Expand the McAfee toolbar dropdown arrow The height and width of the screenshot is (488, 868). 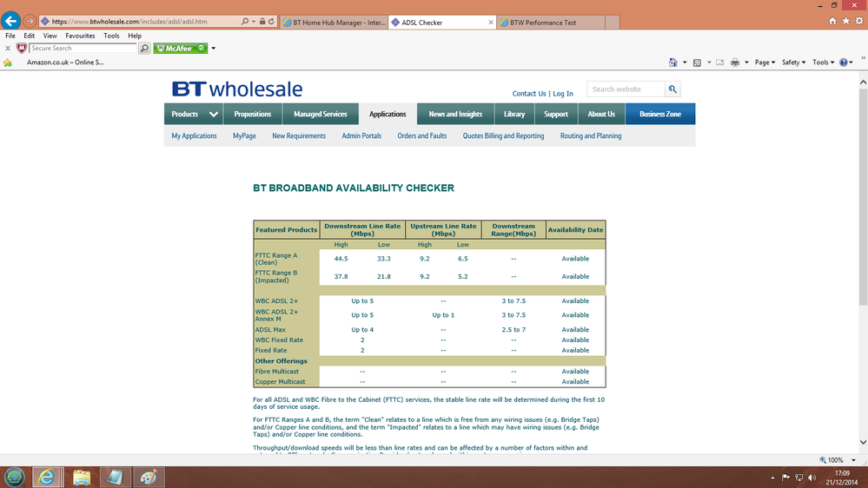(x=213, y=49)
